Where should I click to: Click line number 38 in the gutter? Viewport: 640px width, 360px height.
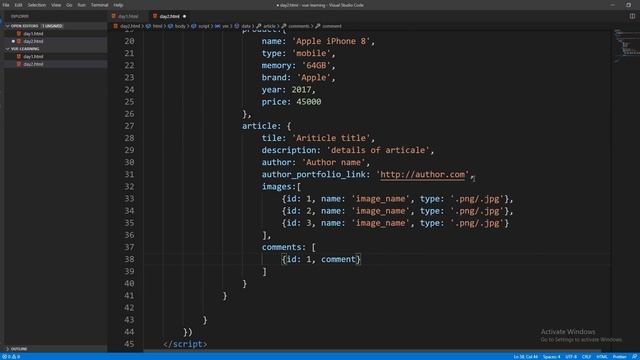pos(129,259)
